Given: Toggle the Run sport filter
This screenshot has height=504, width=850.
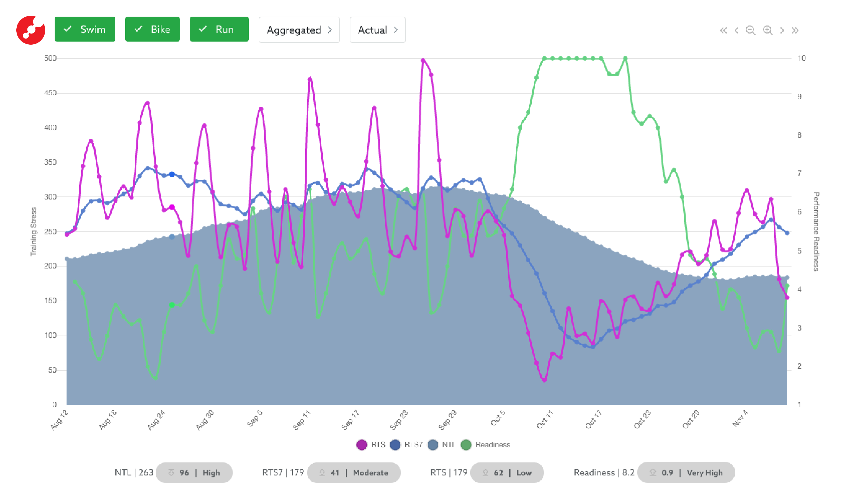Looking at the screenshot, I should [219, 29].
